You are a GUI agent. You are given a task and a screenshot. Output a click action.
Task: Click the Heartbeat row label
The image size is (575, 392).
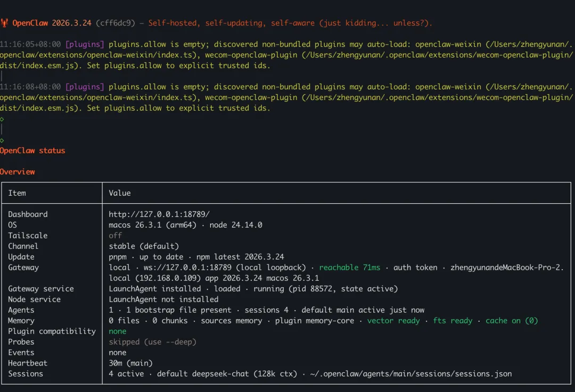[28, 363]
